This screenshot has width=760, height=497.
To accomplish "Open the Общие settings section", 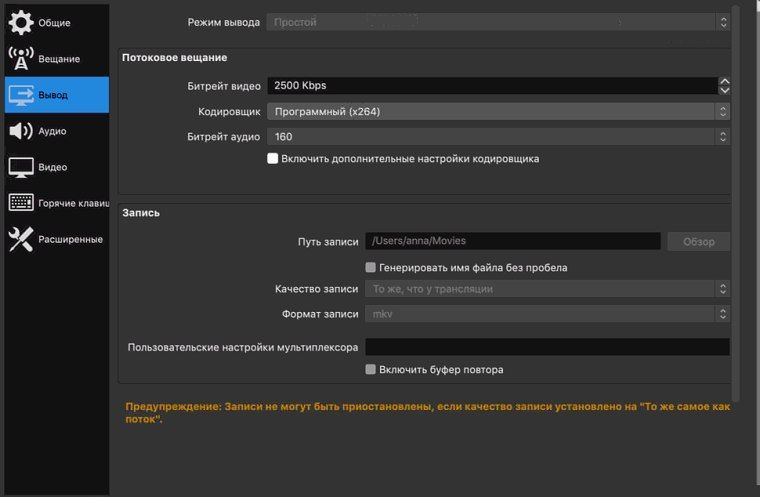I will tap(57, 22).
